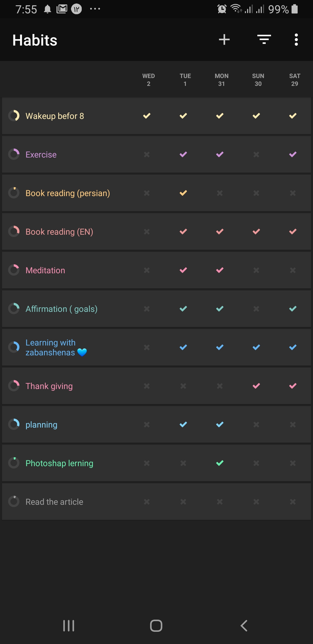Toggle Photoshap lerning check on Monday 31
The width and height of the screenshot is (313, 644).
[x=220, y=463]
